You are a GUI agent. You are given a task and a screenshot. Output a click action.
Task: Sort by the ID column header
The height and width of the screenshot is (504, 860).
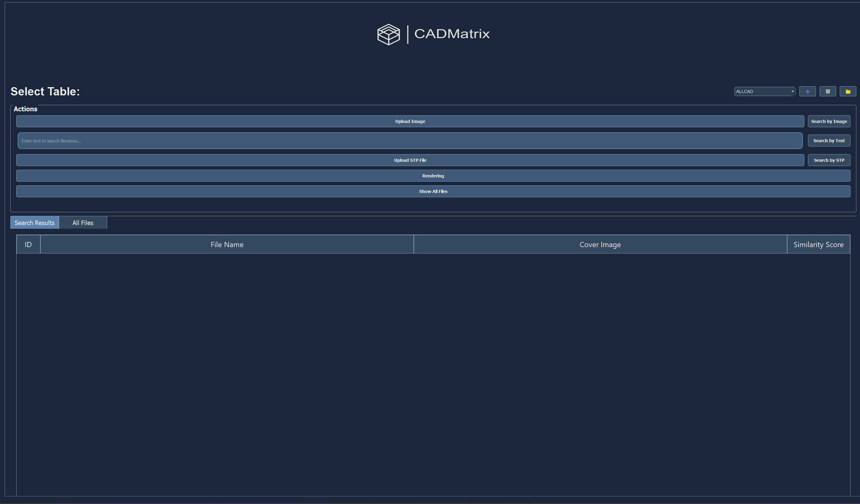tap(28, 244)
